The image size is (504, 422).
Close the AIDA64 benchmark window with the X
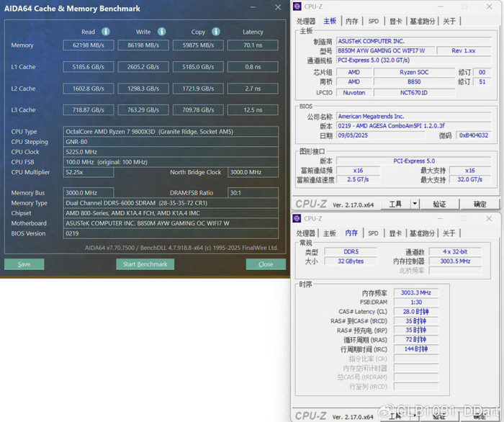pos(279,6)
